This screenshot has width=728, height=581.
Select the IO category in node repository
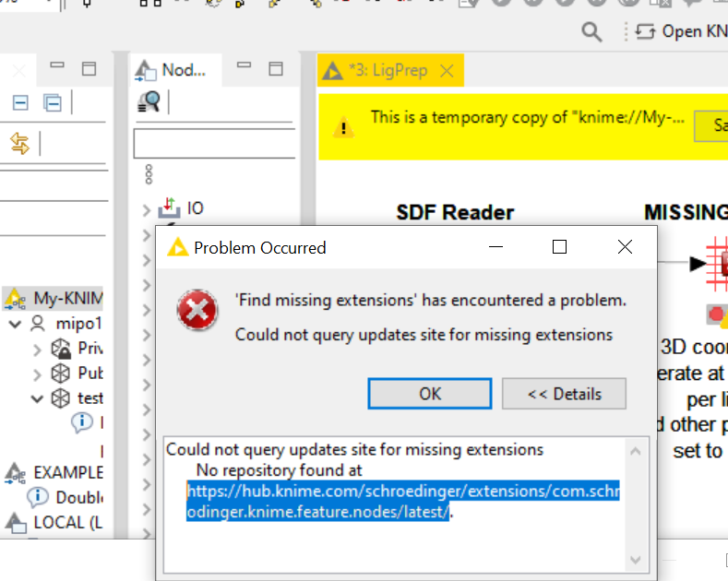(x=195, y=208)
